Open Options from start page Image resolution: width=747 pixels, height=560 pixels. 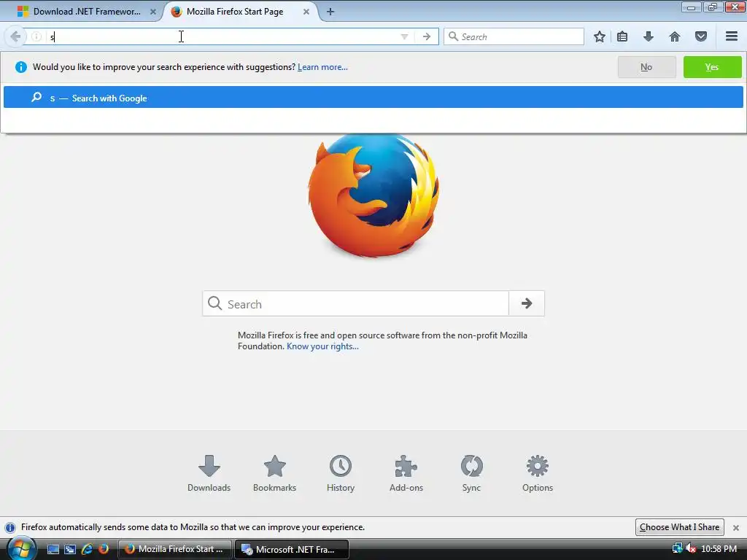coord(538,473)
